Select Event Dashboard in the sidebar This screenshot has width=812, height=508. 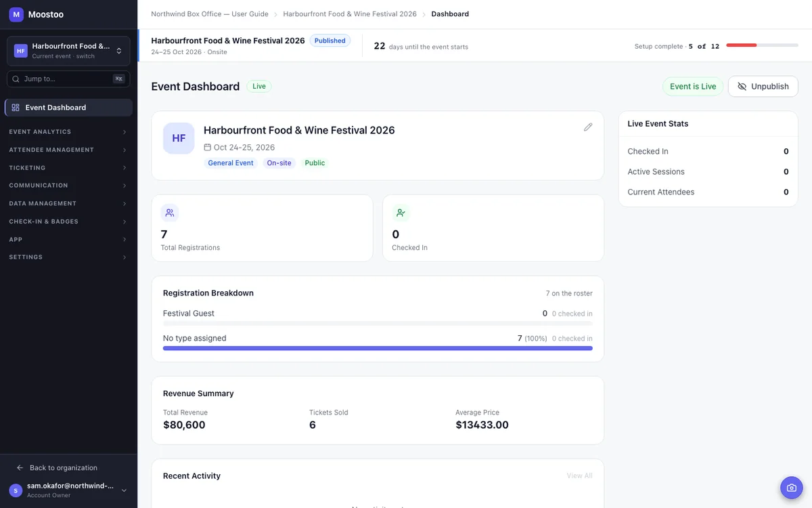(x=68, y=108)
